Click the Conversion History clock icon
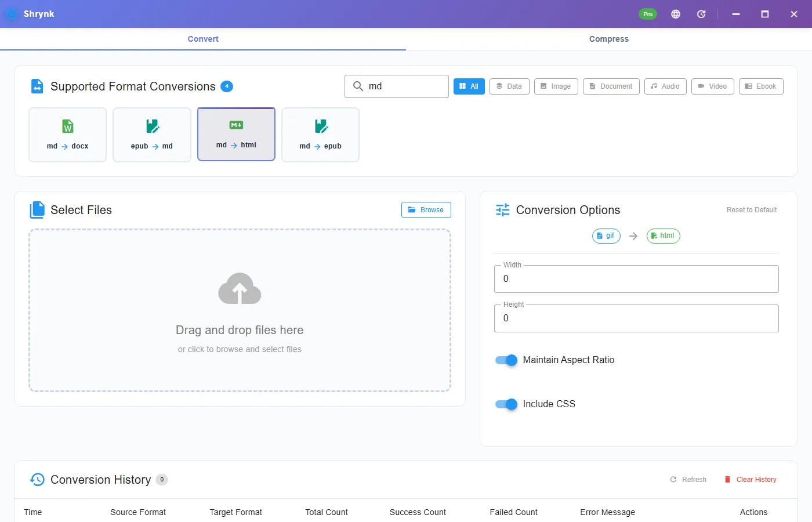Screen dimensions: 812x522 tap(37, 480)
